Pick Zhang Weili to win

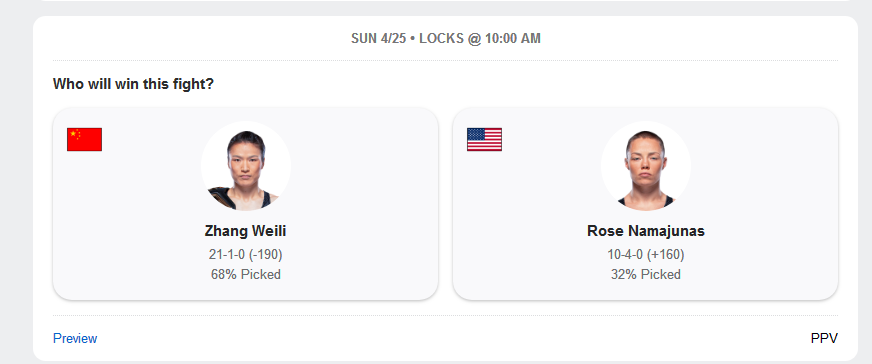(245, 203)
